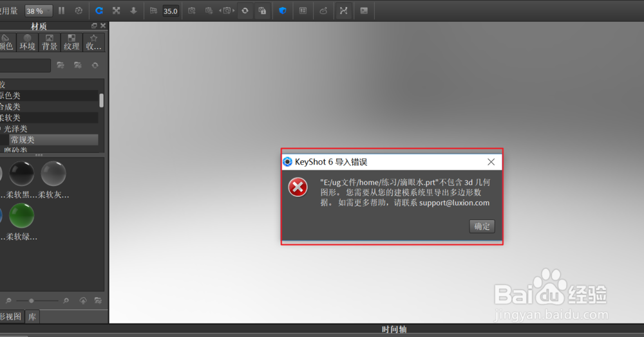
Task: Select the 原色类 category
Action: (x=49, y=96)
